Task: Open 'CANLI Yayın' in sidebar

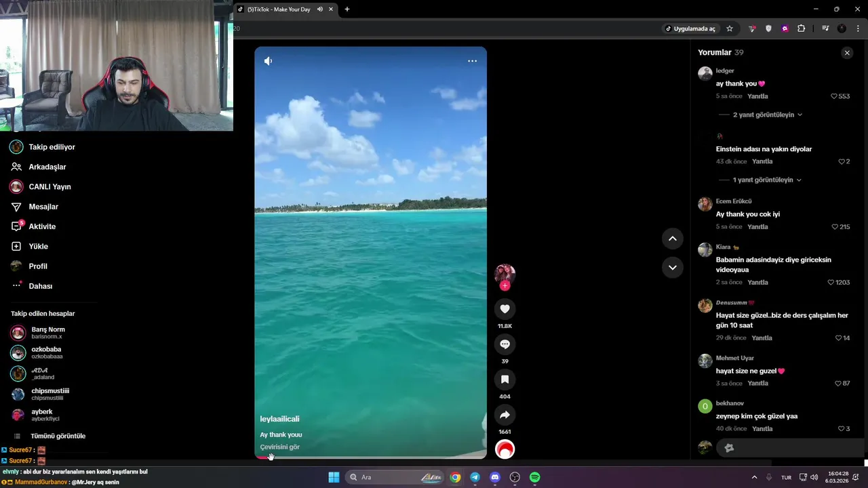Action: pyautogui.click(x=50, y=186)
